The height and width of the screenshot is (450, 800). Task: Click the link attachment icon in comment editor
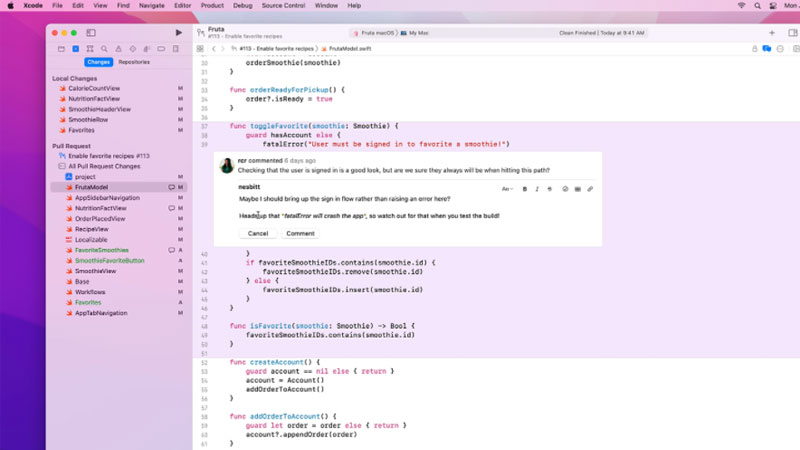click(x=590, y=189)
